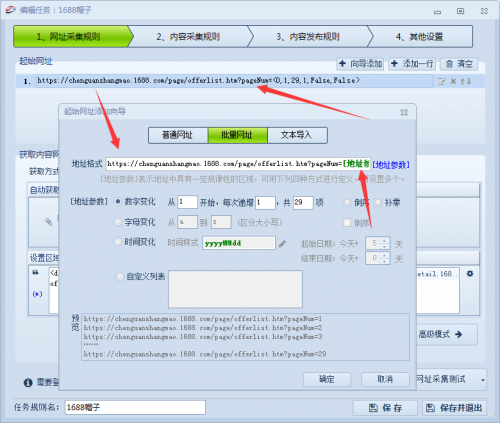Viewport: 500px width, 423px height.
Task: Click the [地址参数] link
Action: pos(391,165)
